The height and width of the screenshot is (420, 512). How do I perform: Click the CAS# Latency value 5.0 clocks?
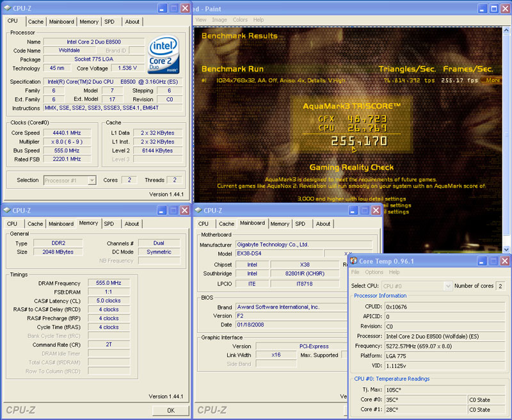tap(109, 300)
